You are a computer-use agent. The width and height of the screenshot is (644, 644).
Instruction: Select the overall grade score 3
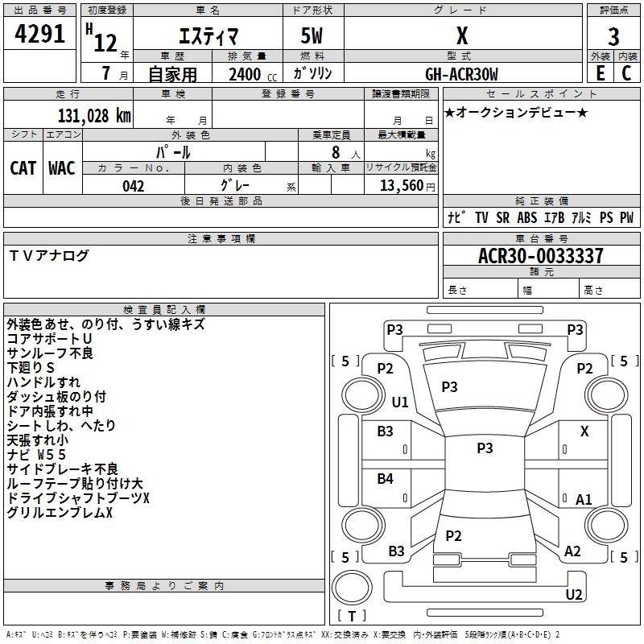click(x=613, y=36)
